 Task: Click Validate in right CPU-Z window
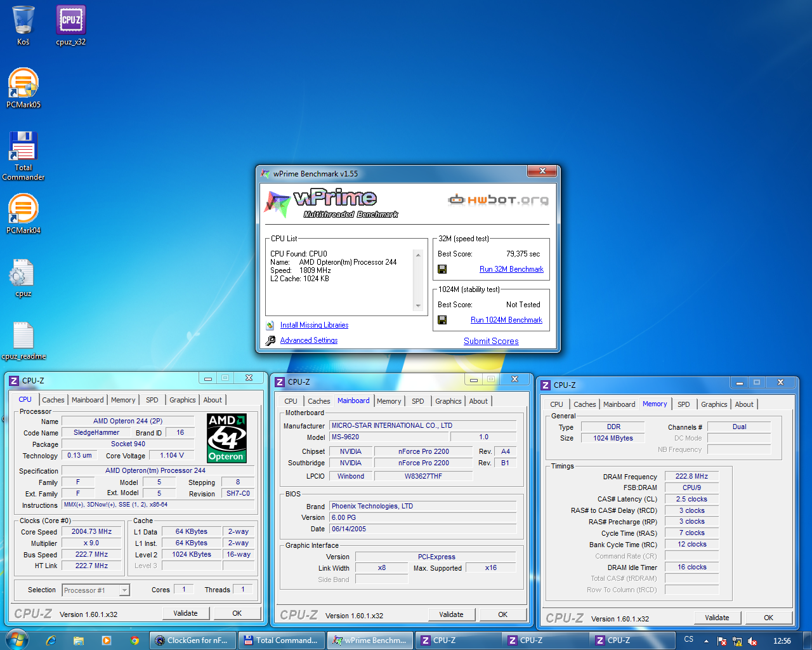717,618
